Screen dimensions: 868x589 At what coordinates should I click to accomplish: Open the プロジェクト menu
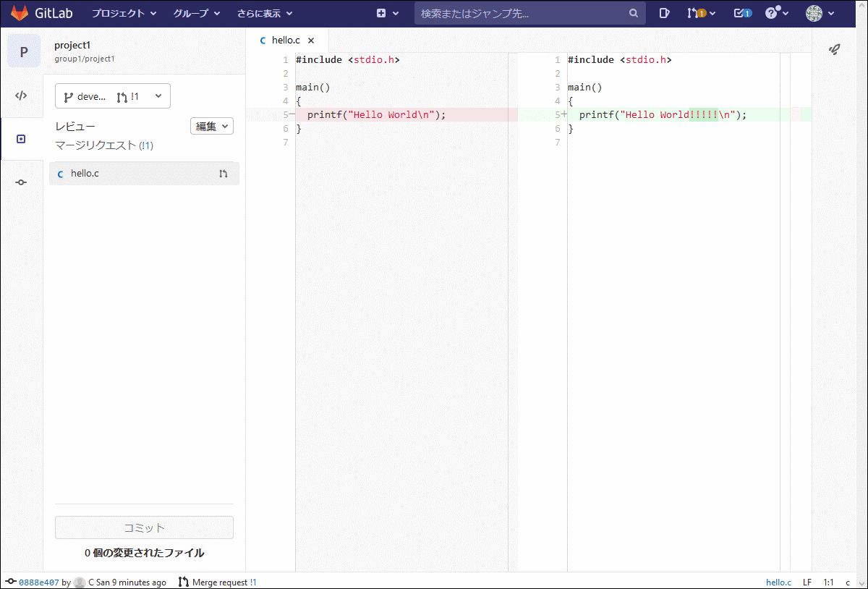[x=124, y=13]
